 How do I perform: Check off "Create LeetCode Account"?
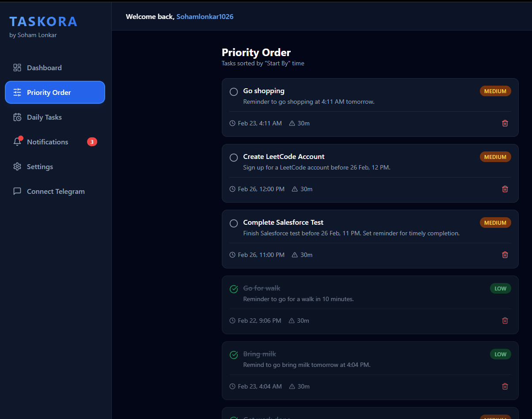pos(234,158)
